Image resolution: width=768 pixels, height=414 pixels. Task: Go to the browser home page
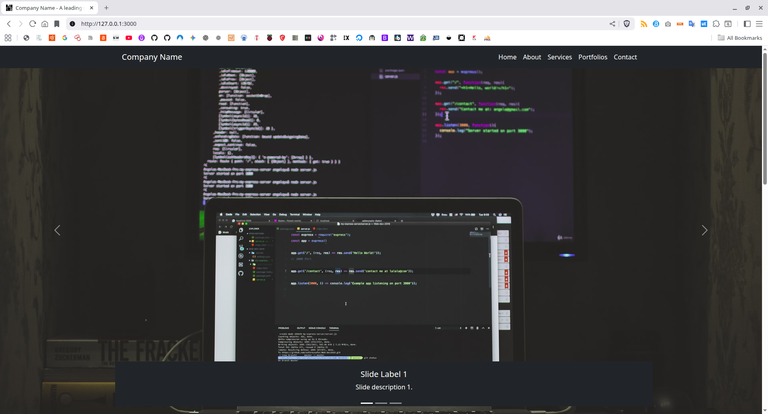pos(45,23)
